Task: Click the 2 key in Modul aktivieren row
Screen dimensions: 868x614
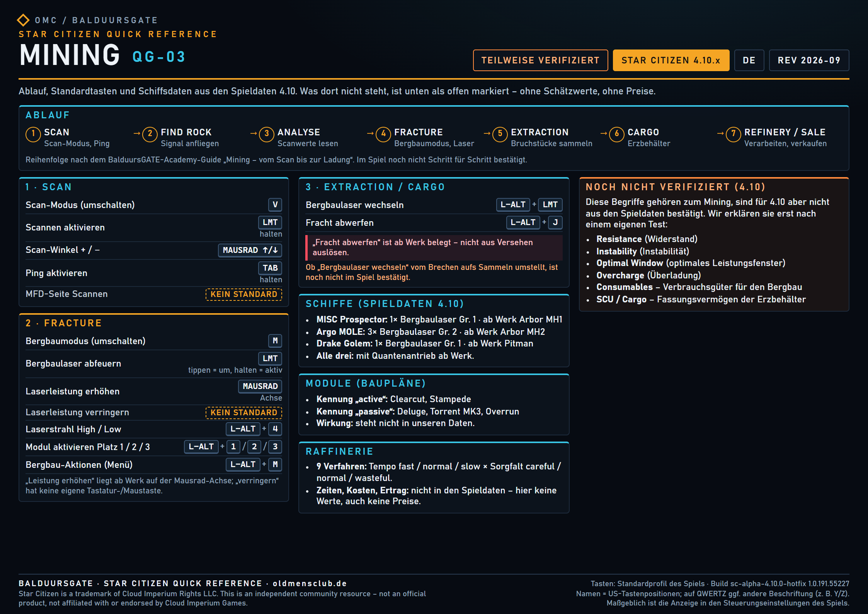Action: (254, 447)
